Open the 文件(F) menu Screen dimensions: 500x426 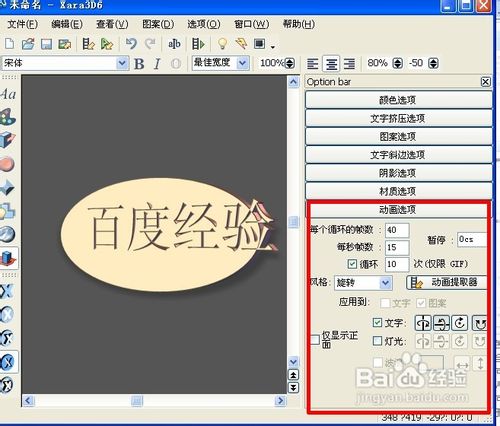(x=22, y=24)
